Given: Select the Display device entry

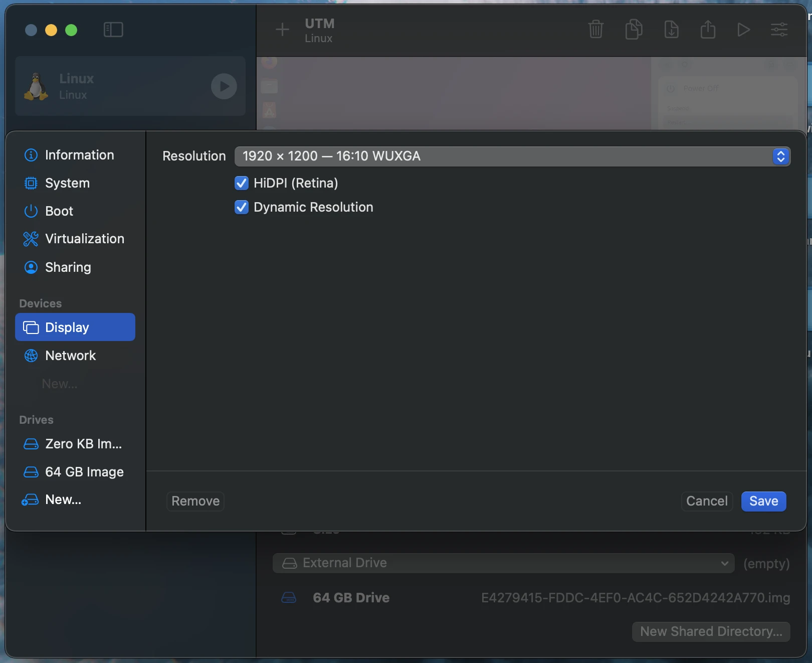Looking at the screenshot, I should [75, 327].
